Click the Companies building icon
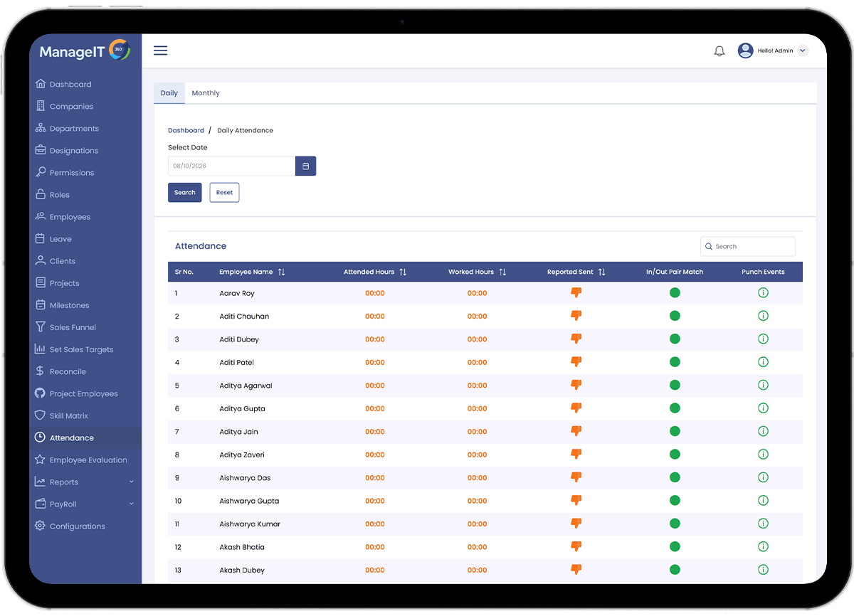The image size is (854, 616). pos(41,106)
